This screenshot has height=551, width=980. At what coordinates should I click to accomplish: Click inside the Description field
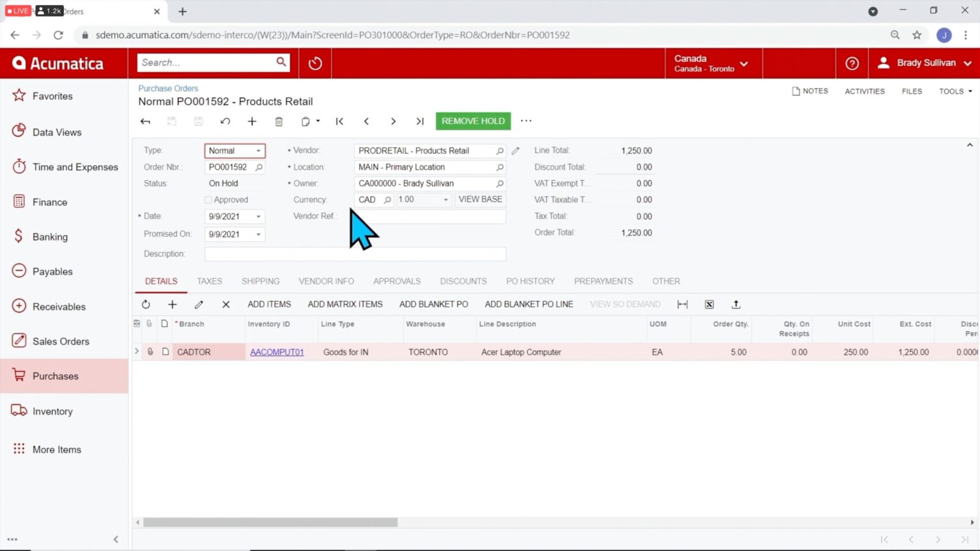click(355, 253)
